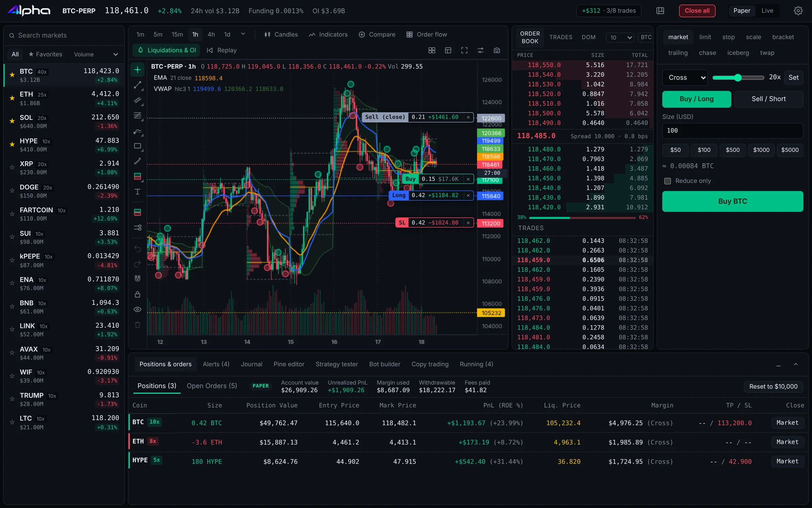The width and height of the screenshot is (812, 508).
Task: Select the crosshair cursor tool
Action: (137, 70)
